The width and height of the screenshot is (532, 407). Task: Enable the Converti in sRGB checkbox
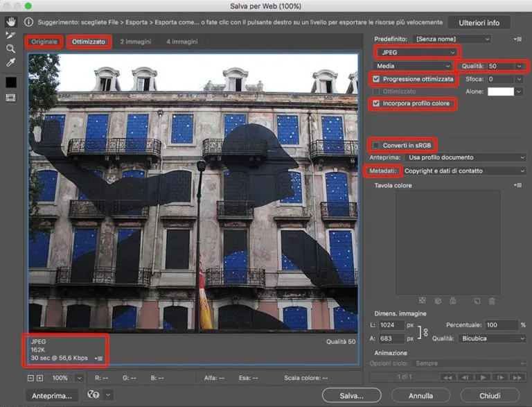[377, 146]
